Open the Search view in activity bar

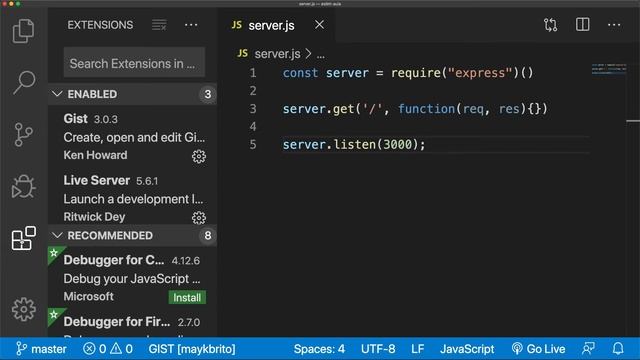23,82
